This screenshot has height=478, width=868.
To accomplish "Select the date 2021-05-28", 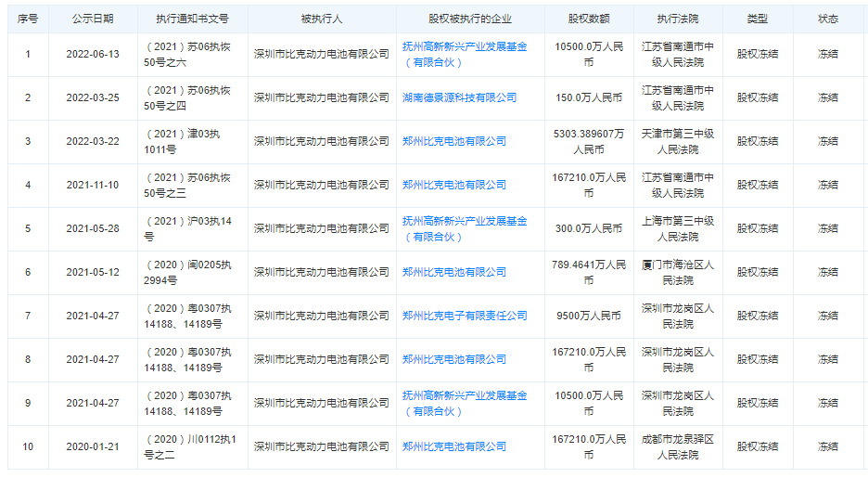I will tap(93, 228).
